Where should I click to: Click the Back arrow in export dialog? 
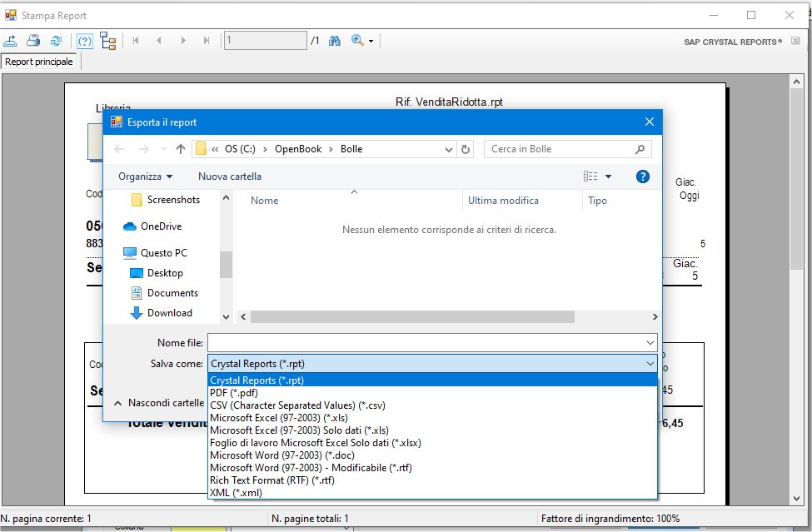coord(119,149)
